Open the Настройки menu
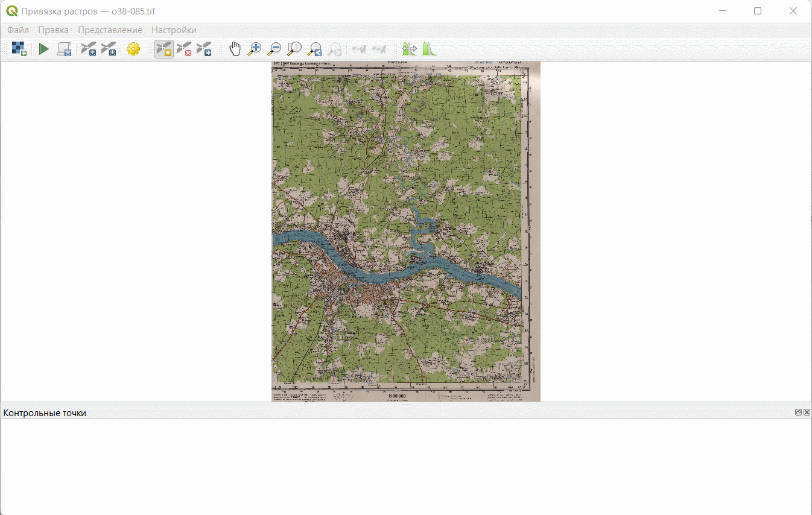Viewport: 812px width, 515px height. pos(174,30)
